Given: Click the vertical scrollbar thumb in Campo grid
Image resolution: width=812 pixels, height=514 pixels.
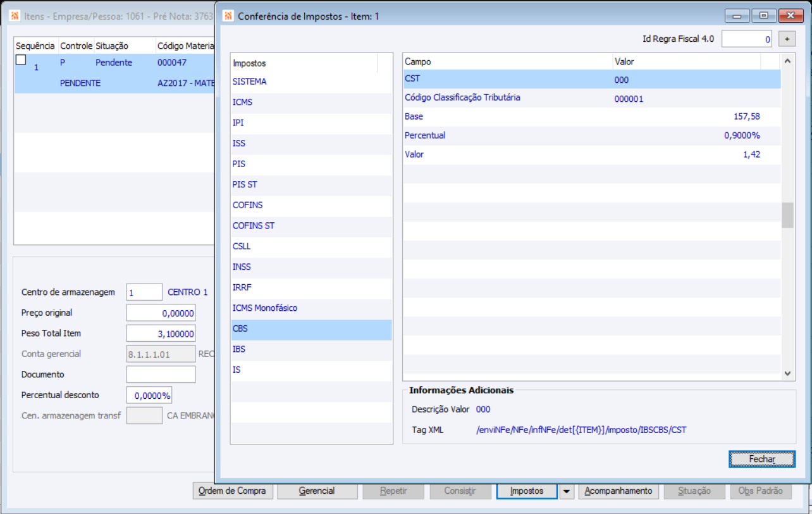Looking at the screenshot, I should point(787,215).
